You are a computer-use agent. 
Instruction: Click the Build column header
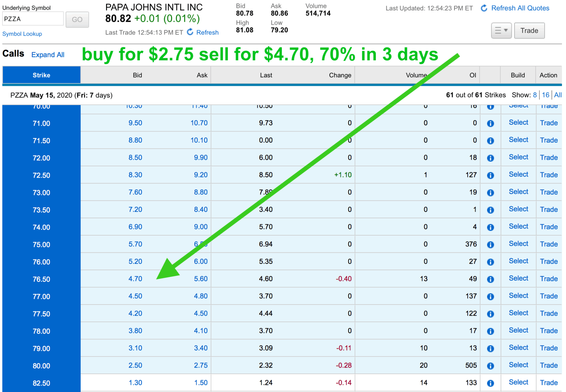click(518, 75)
